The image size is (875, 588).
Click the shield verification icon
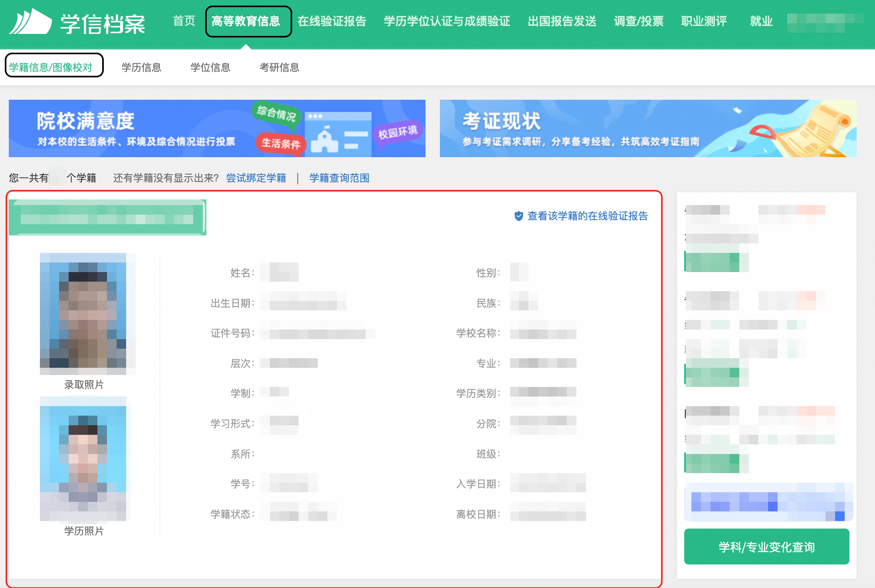tap(519, 216)
